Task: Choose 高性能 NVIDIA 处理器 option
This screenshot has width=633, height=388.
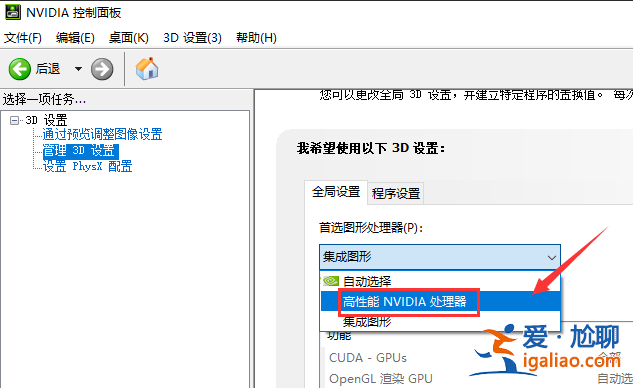Action: [x=440, y=301]
